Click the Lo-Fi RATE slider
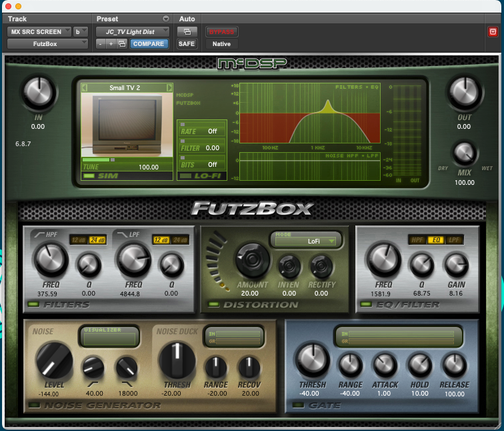Viewport: 504px width, 431px height. (202, 124)
